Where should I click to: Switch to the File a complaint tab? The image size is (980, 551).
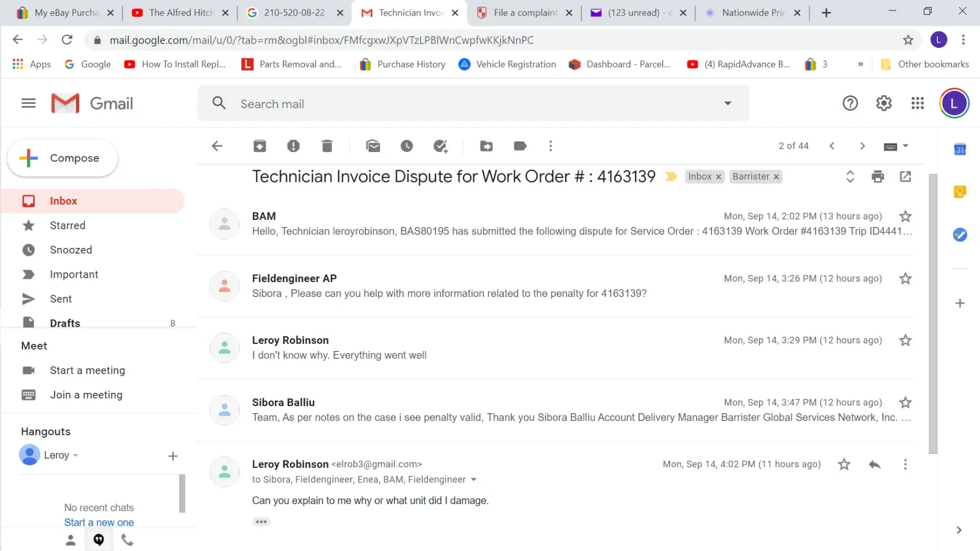click(x=524, y=13)
